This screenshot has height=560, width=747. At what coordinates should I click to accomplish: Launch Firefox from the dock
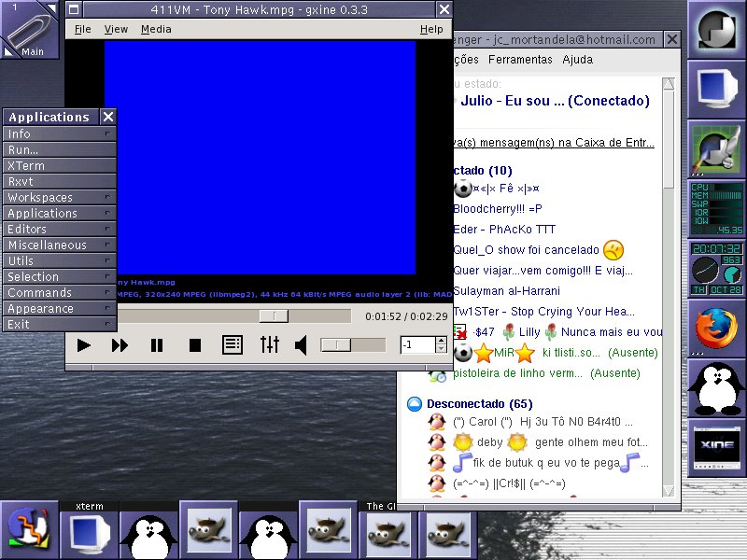716,329
